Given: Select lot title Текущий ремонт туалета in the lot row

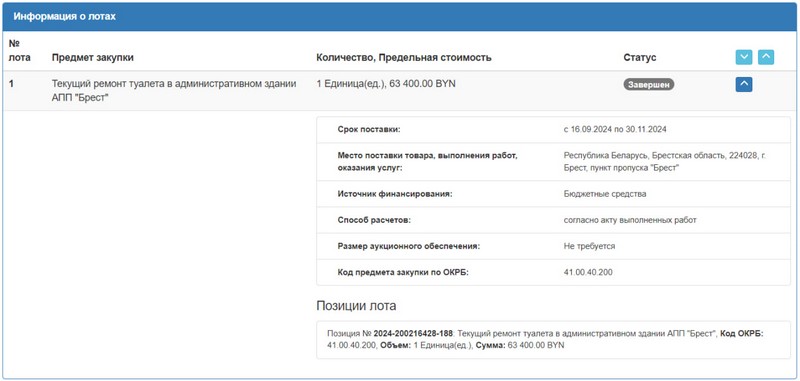Looking at the screenshot, I should tap(174, 90).
